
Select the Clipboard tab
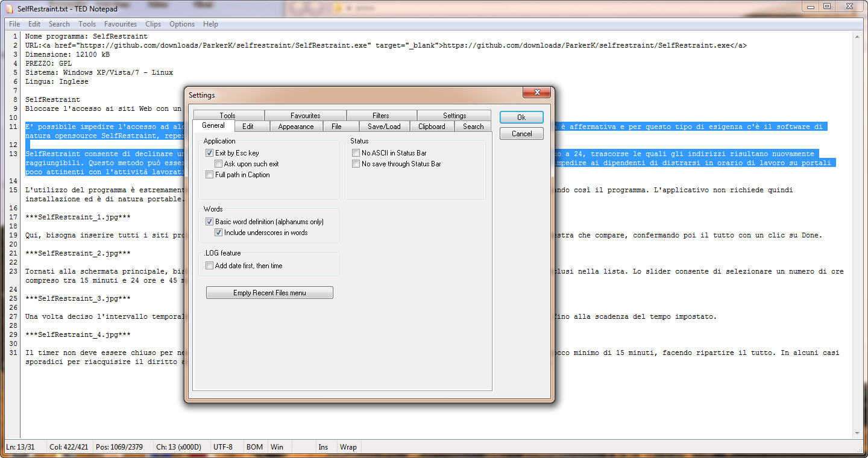click(x=432, y=127)
